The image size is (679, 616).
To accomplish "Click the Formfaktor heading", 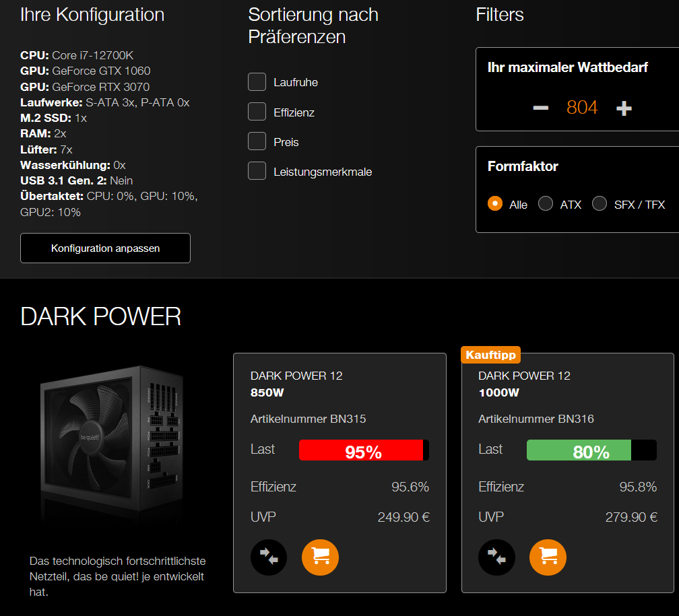I will pyautogui.click(x=523, y=166).
